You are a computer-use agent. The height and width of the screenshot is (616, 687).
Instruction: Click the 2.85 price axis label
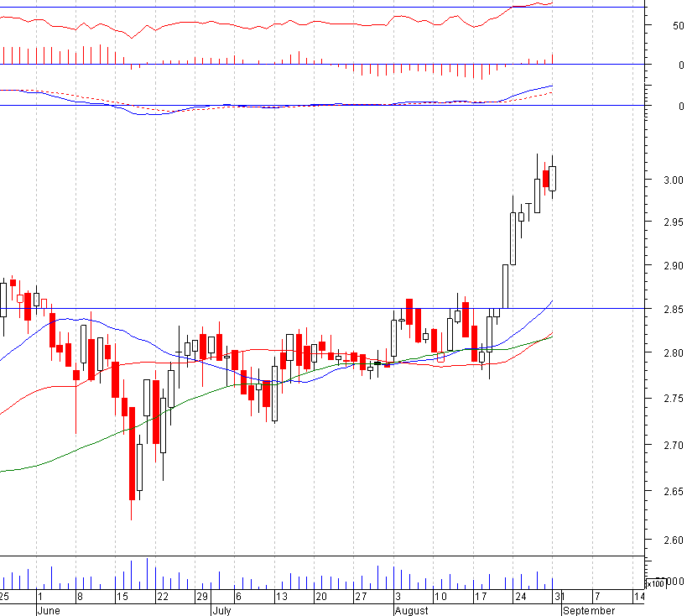[673, 309]
